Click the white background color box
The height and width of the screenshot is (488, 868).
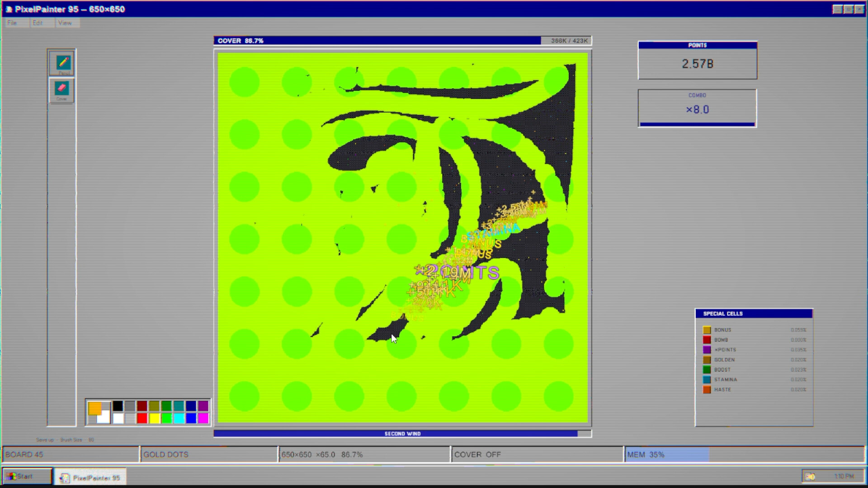104,417
